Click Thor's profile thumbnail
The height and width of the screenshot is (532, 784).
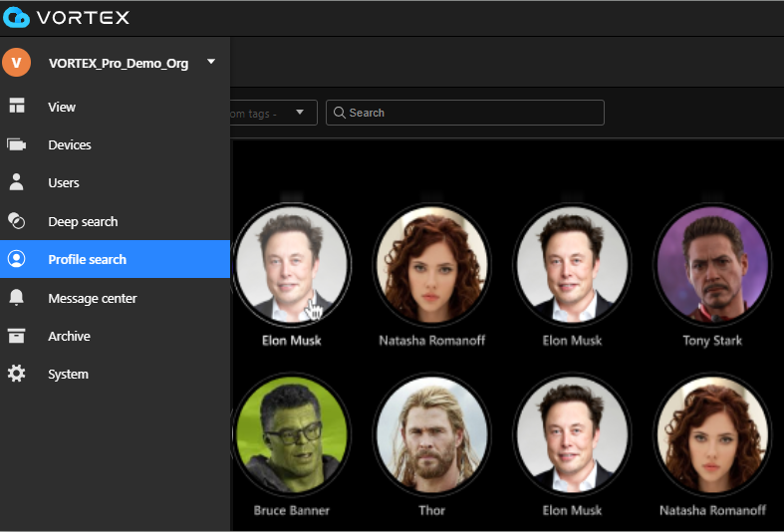(x=431, y=434)
